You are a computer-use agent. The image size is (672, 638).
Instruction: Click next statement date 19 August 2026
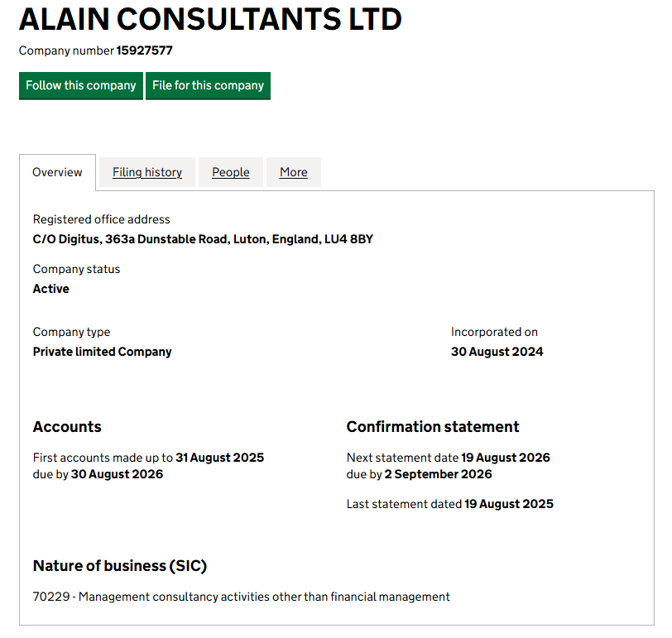[x=506, y=458]
